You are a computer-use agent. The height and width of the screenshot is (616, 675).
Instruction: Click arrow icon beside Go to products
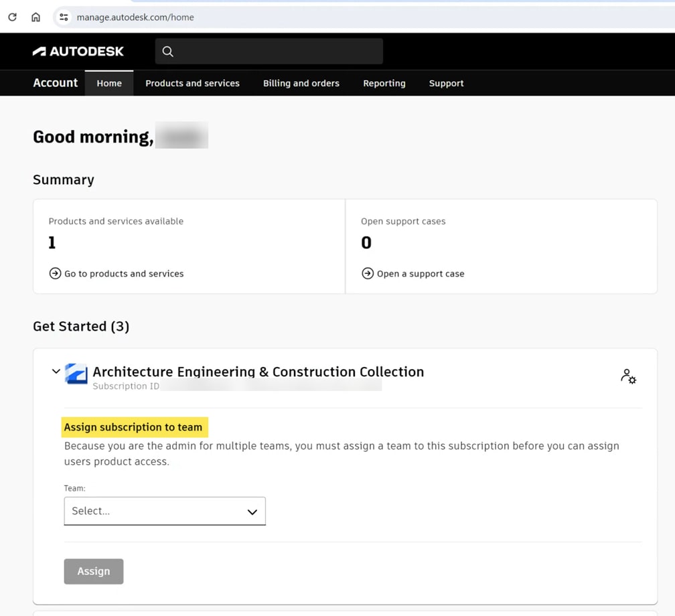click(55, 273)
